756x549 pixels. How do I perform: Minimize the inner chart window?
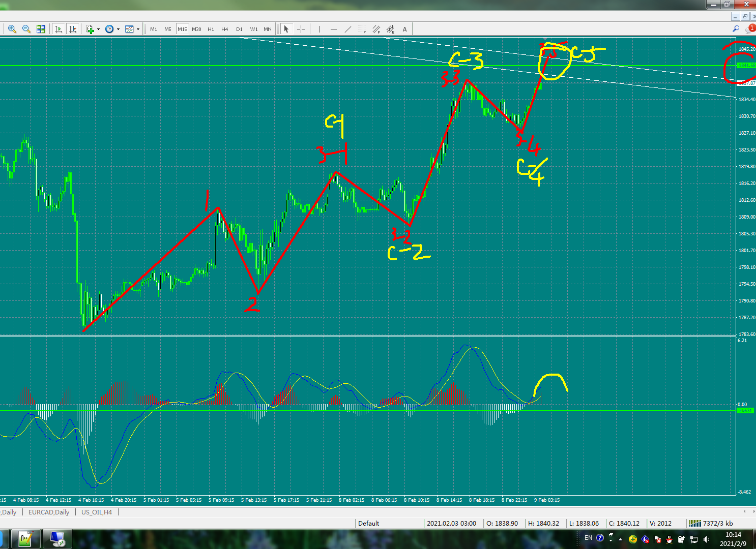point(735,17)
